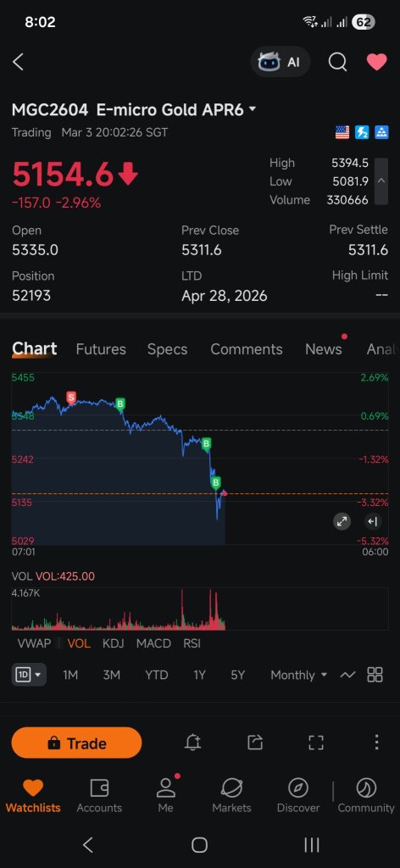Open the 1D interval dropdown
This screenshot has width=400, height=868.
coord(29,675)
